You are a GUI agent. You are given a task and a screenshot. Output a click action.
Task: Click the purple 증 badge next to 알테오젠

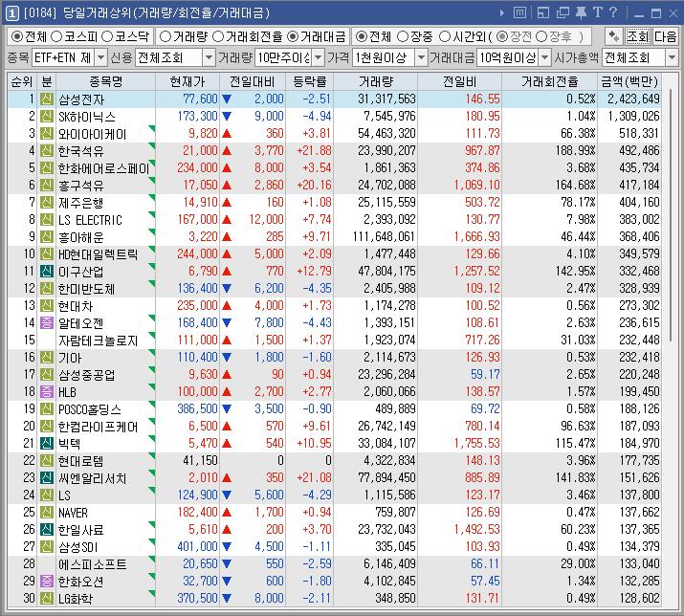coord(47,323)
